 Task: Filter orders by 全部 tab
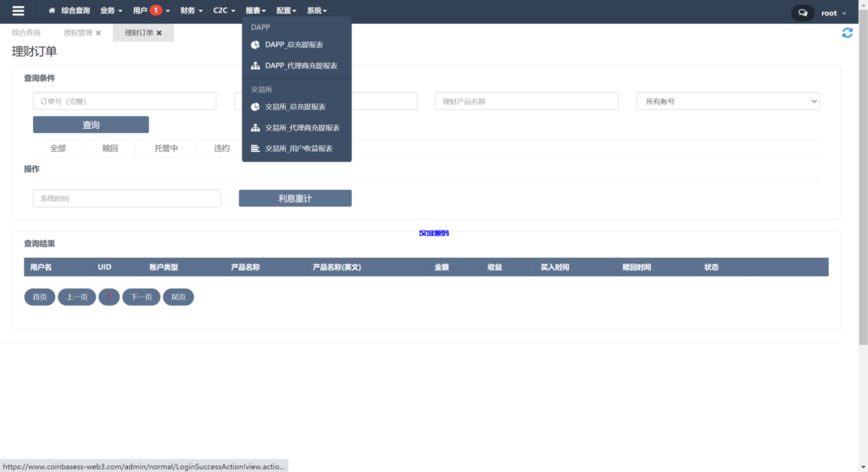[x=58, y=148]
